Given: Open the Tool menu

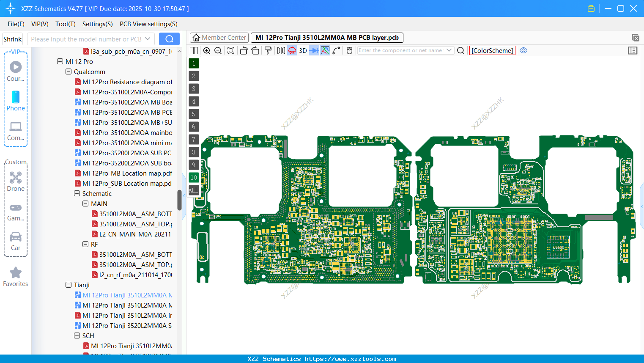Looking at the screenshot, I should 65,24.
